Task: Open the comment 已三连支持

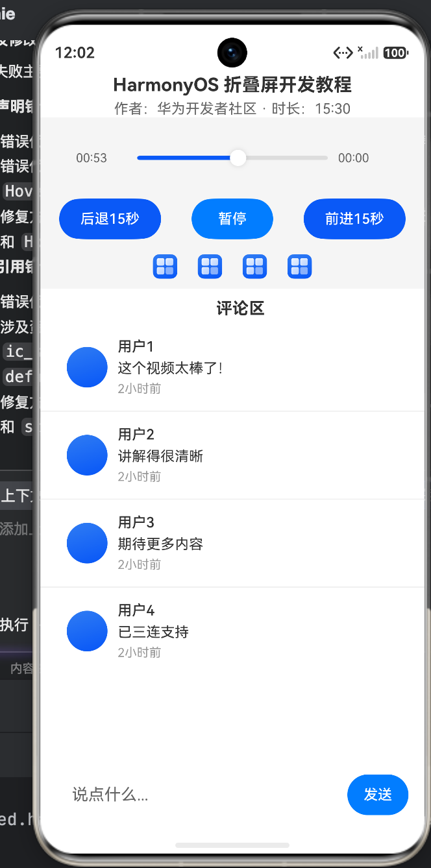Action: tap(153, 632)
